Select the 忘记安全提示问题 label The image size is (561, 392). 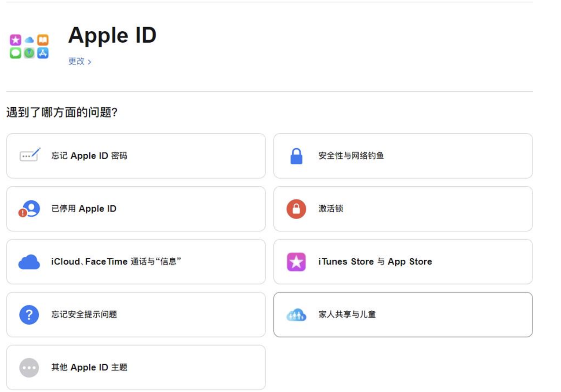click(x=84, y=315)
